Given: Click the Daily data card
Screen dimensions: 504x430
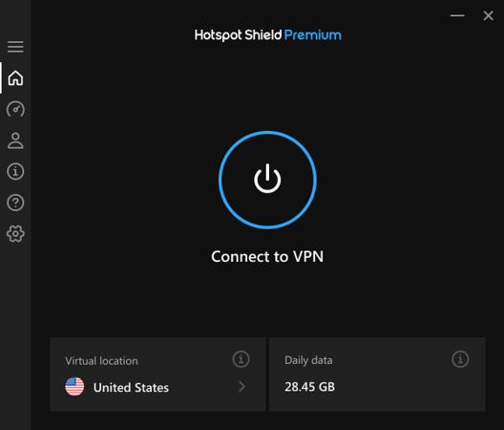Looking at the screenshot, I should click(377, 374).
